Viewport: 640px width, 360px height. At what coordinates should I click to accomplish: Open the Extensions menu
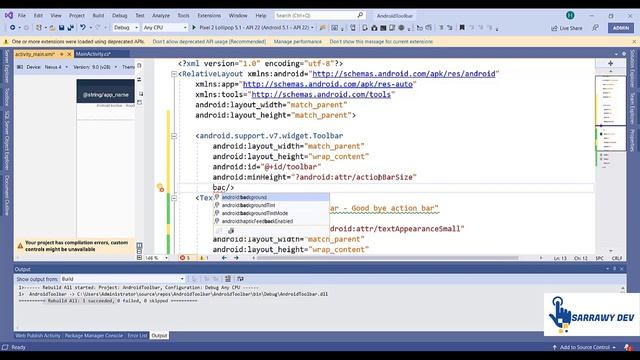(x=209, y=16)
